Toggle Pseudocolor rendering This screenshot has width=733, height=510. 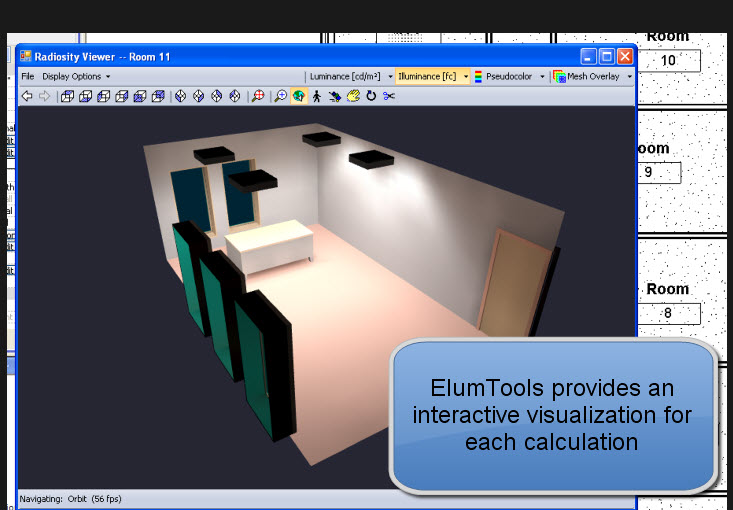[509, 76]
